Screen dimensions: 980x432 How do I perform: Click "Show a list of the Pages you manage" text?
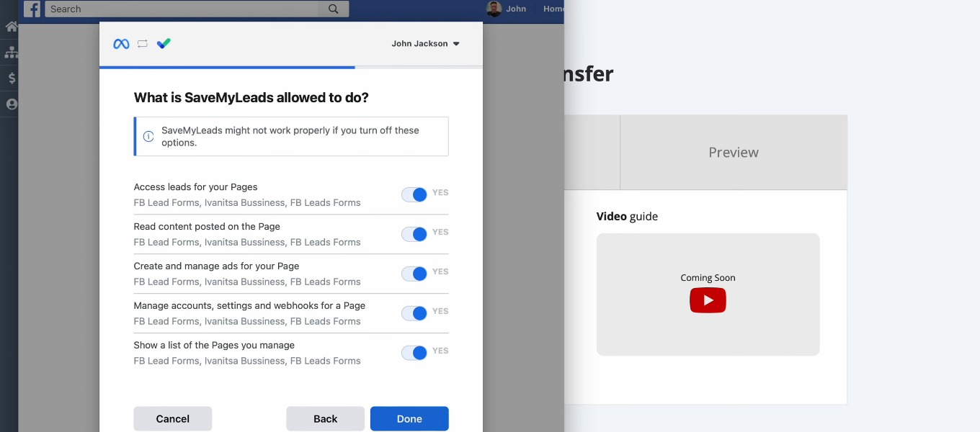[x=214, y=346]
